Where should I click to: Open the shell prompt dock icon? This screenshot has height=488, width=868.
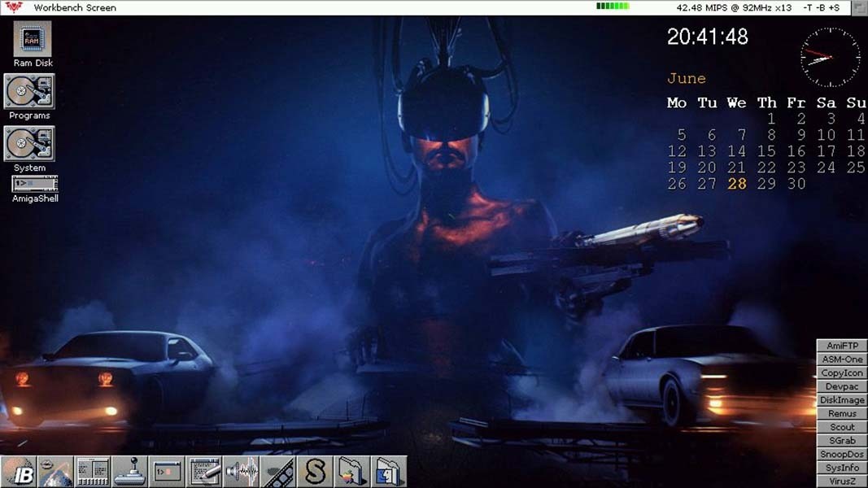point(167,472)
